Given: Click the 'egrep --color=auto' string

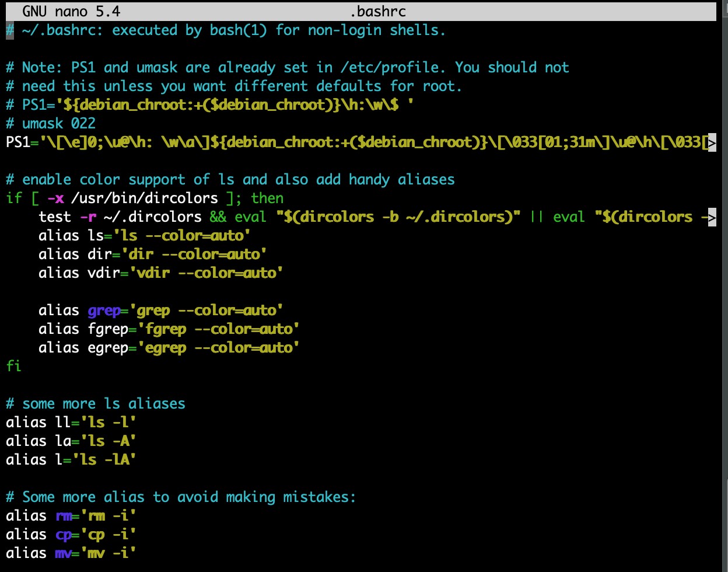Looking at the screenshot, I should 218,347.
